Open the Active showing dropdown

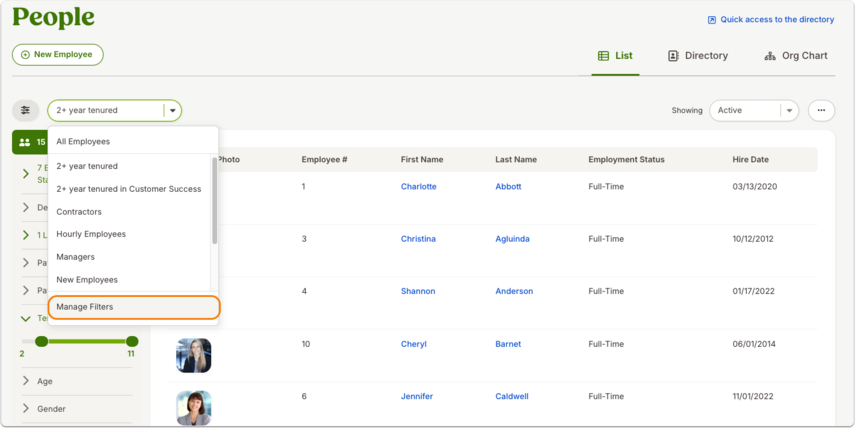point(754,110)
